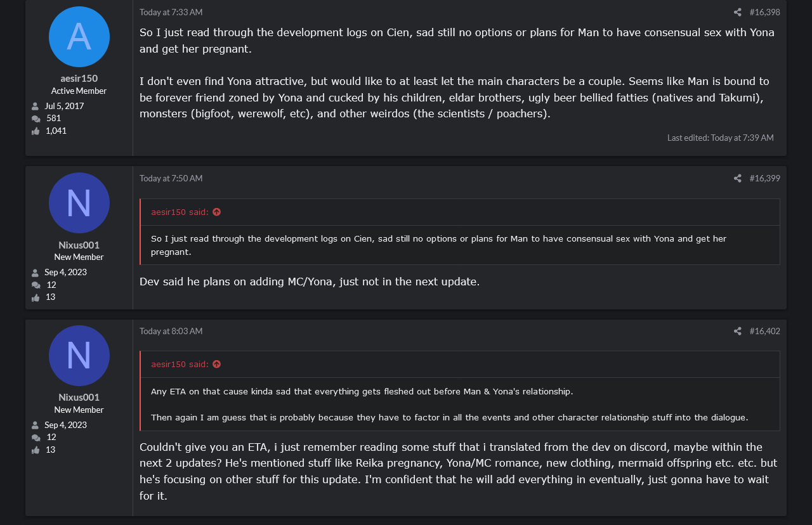Click share icon on post #16,402
This screenshot has width=812, height=525.
(737, 331)
